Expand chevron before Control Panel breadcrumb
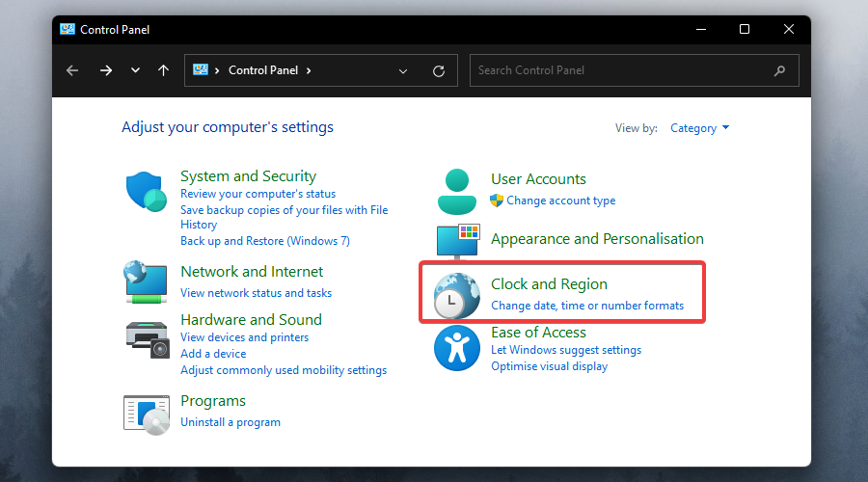Viewport: 868px width, 482px height. coord(217,70)
